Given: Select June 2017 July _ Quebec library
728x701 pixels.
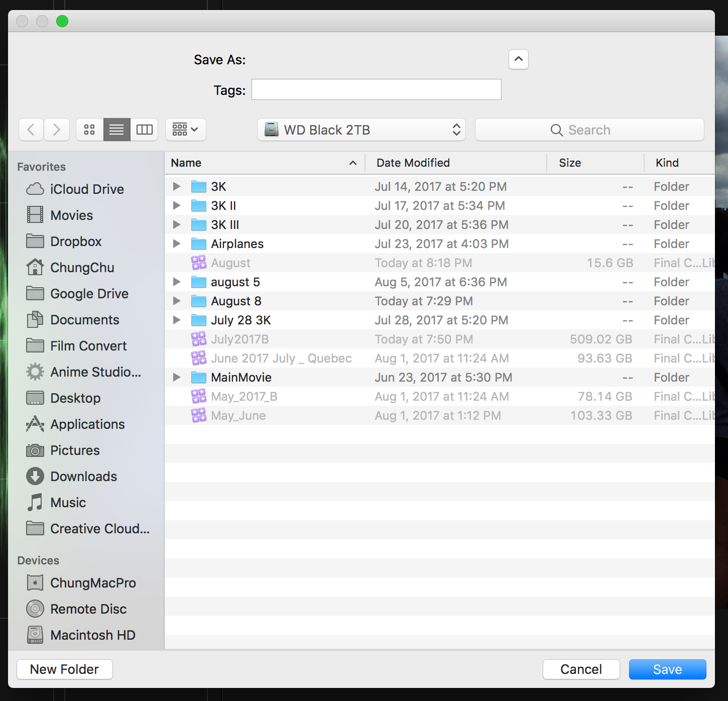Looking at the screenshot, I should tap(440, 358).
